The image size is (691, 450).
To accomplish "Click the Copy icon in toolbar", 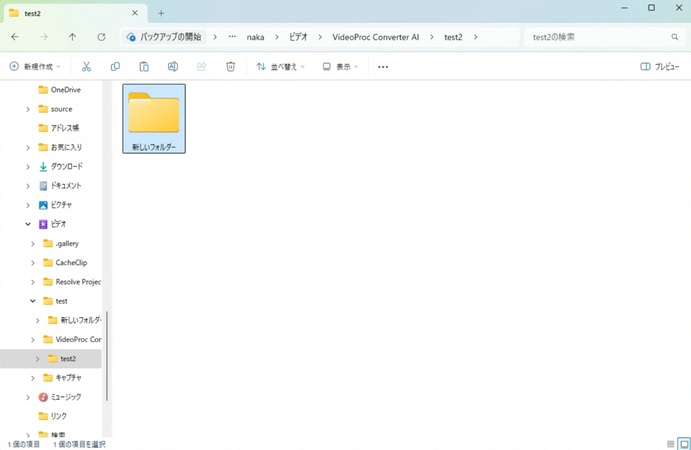I will click(115, 67).
